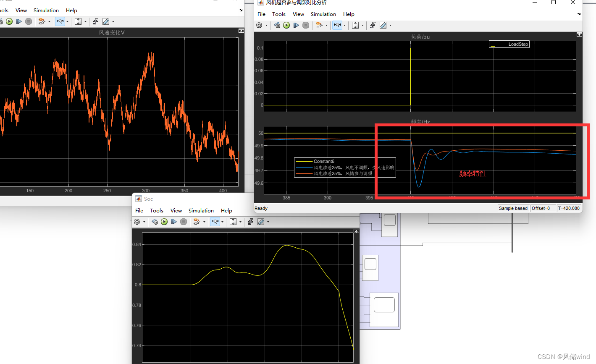The height and width of the screenshot is (364, 596).
Task: Maximize axes icon on wind speed plot
Action: 241,31
